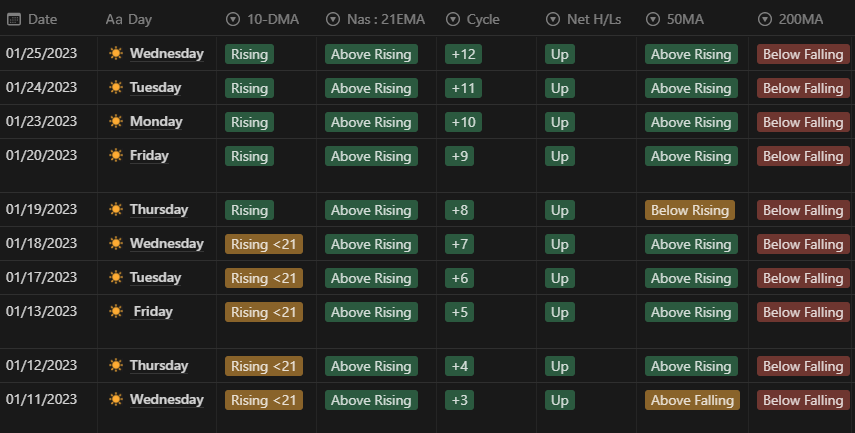Click the orange Below Rising 50MA tag
855x433 pixels.
click(x=690, y=210)
